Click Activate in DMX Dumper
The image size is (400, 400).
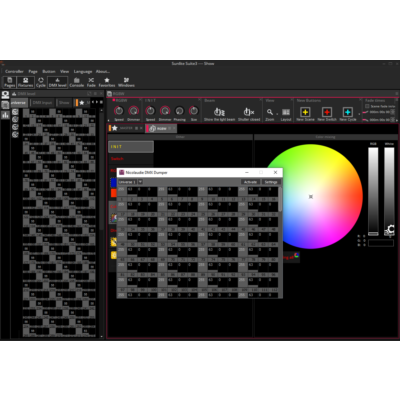250,182
